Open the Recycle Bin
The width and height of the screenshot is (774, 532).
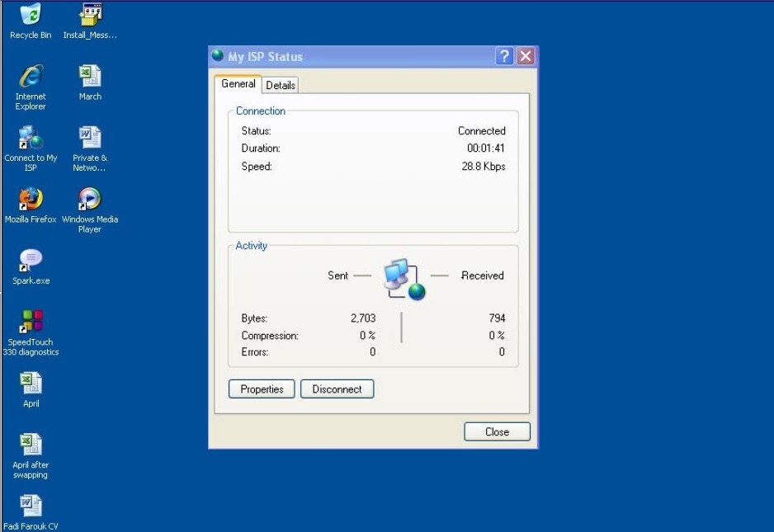pyautogui.click(x=31, y=13)
